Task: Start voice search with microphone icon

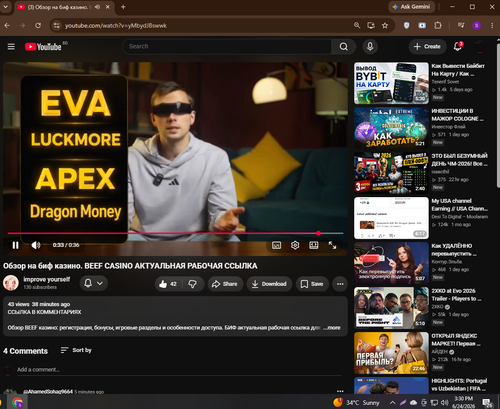Action: (x=370, y=47)
